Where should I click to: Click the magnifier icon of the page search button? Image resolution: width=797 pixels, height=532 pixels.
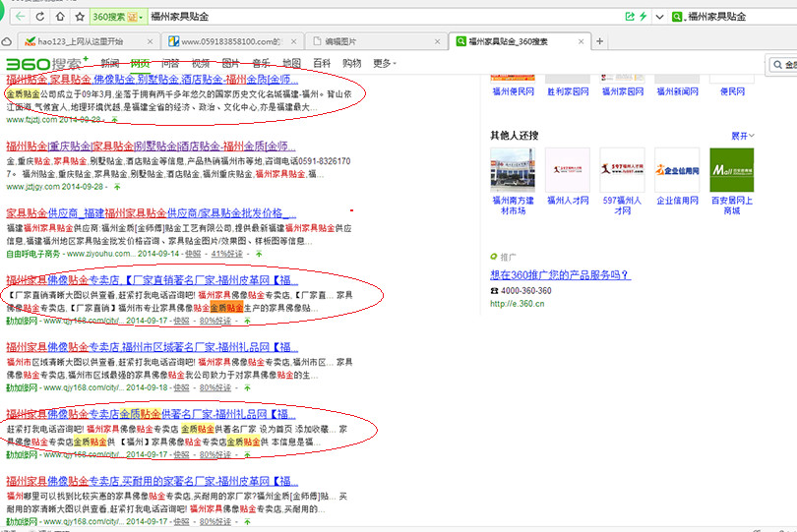coord(777,65)
